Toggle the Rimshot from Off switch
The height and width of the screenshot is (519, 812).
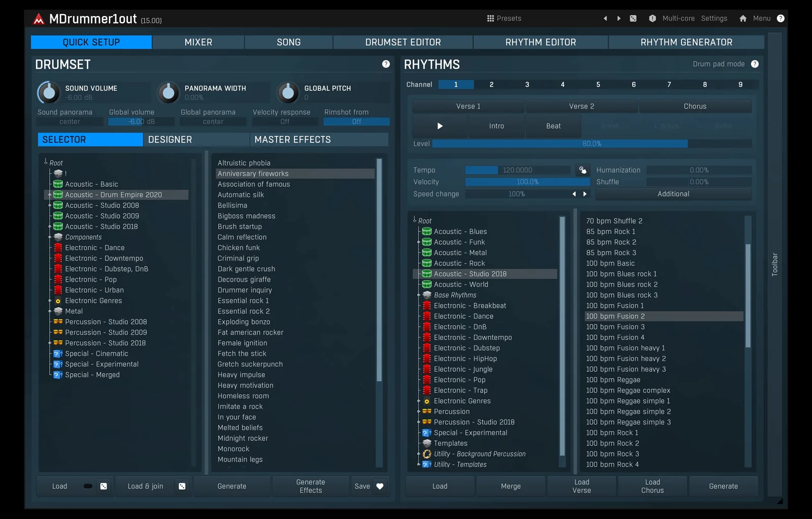coord(356,122)
